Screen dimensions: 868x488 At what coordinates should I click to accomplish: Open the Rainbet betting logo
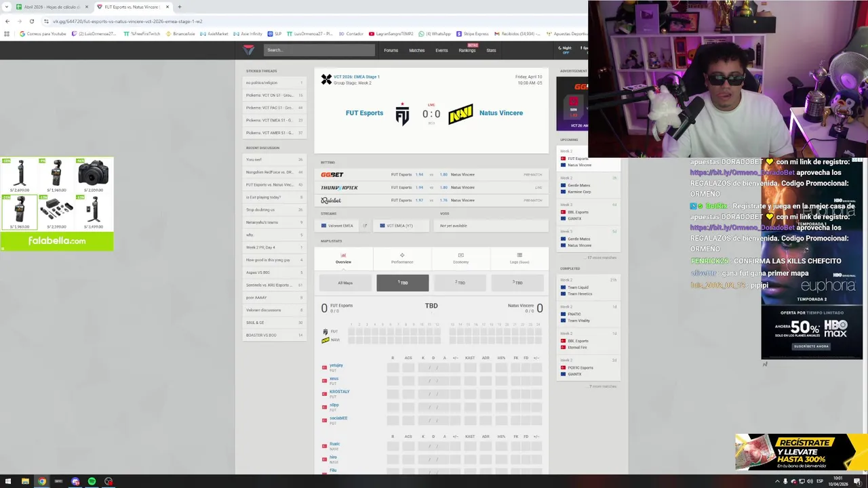click(x=331, y=201)
